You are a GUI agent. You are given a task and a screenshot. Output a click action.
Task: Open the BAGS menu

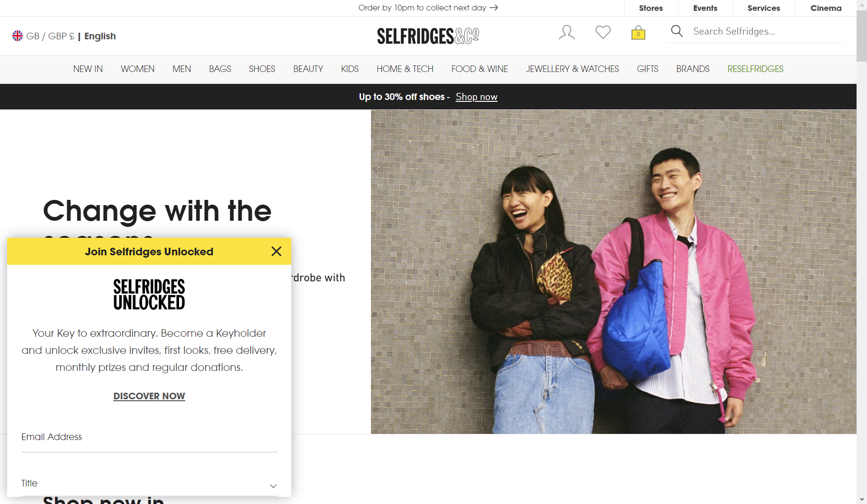220,69
